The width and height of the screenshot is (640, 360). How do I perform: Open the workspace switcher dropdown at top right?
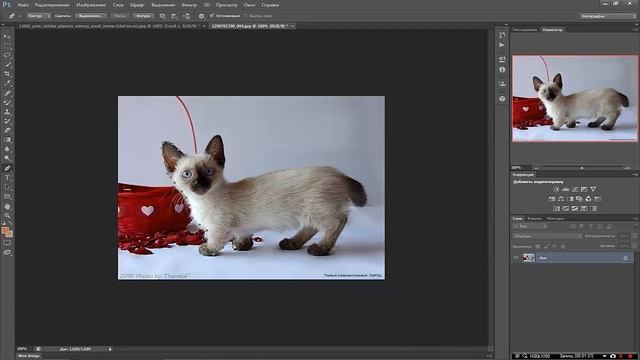[608, 16]
